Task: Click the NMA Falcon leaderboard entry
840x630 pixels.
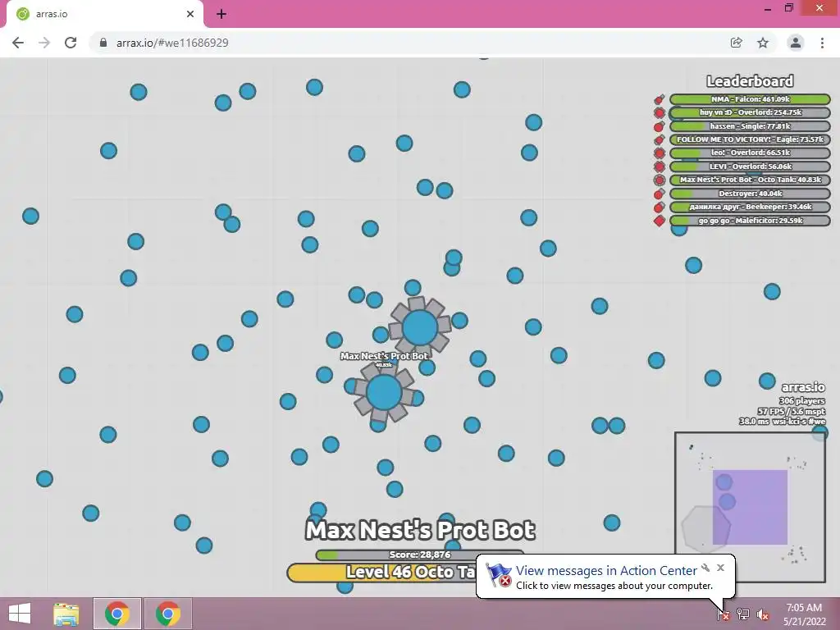Action: point(750,99)
